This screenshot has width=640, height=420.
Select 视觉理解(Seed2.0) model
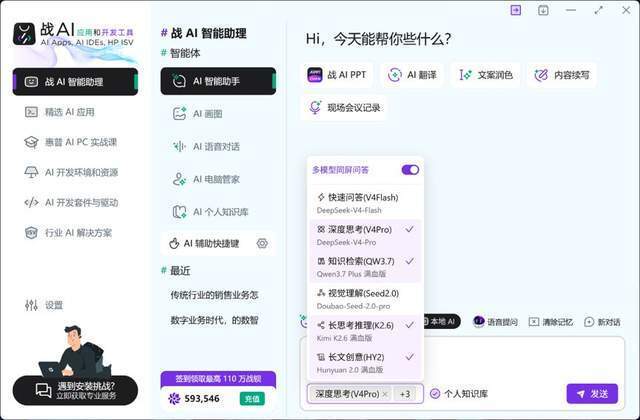[x=365, y=299]
